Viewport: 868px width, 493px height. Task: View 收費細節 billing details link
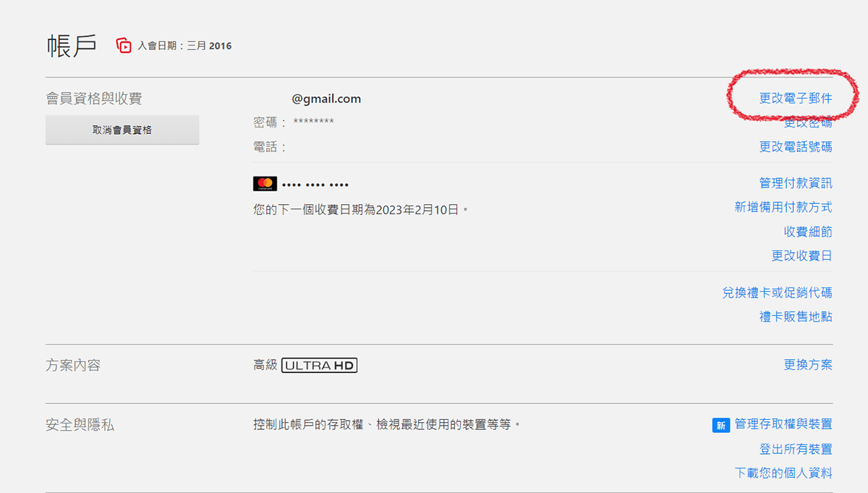[808, 232]
